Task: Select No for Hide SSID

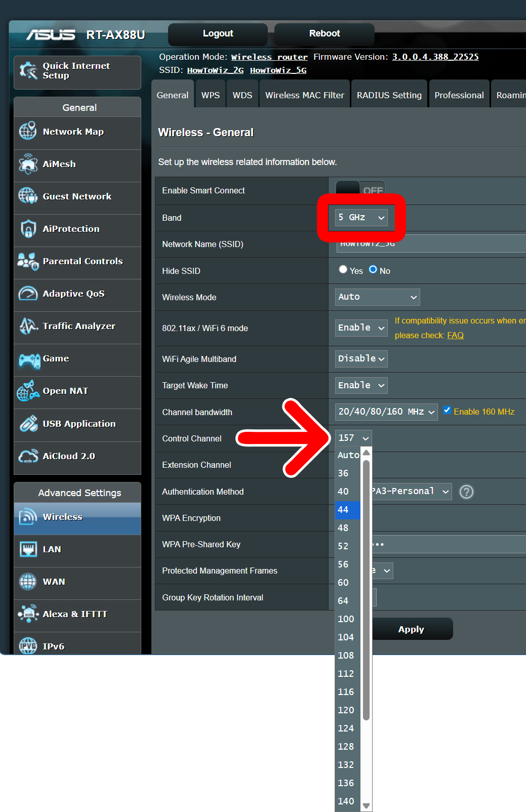Action: pos(373,269)
